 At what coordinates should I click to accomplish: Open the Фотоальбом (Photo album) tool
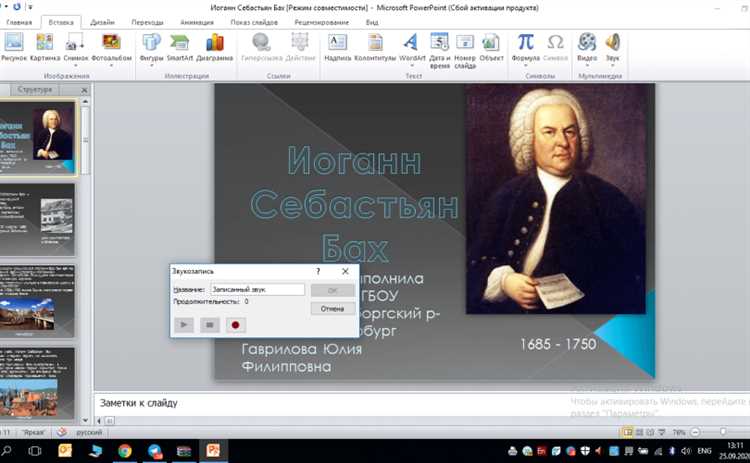pos(111,43)
